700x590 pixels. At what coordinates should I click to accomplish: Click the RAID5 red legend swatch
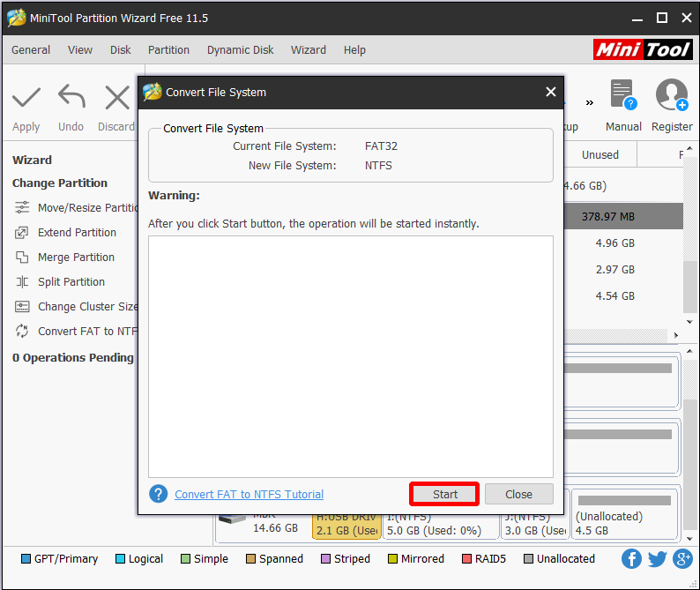point(466,559)
